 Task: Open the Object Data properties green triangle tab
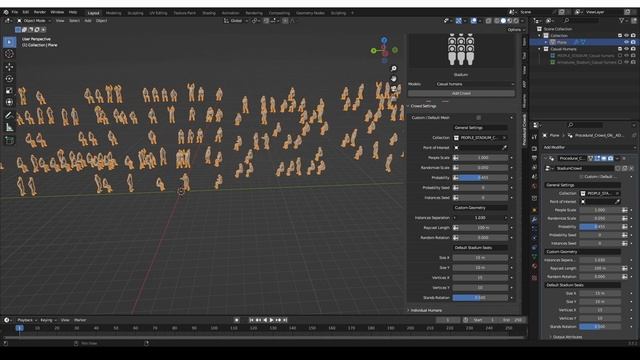click(x=534, y=256)
